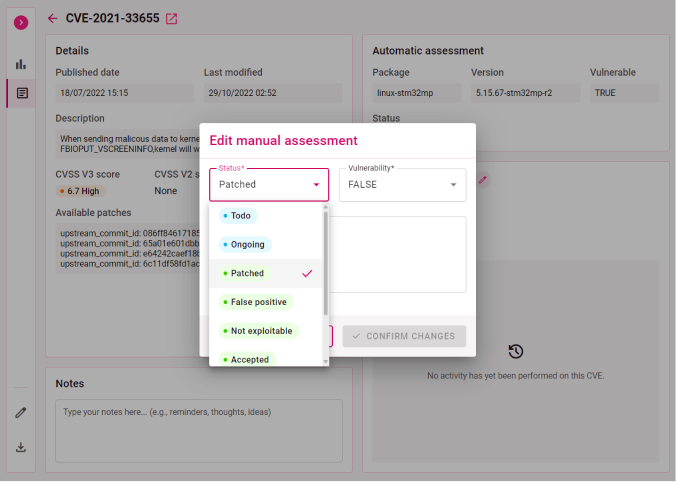The image size is (676, 483).
Task: Select the Not exploitable status option
Action: pyautogui.click(x=266, y=331)
